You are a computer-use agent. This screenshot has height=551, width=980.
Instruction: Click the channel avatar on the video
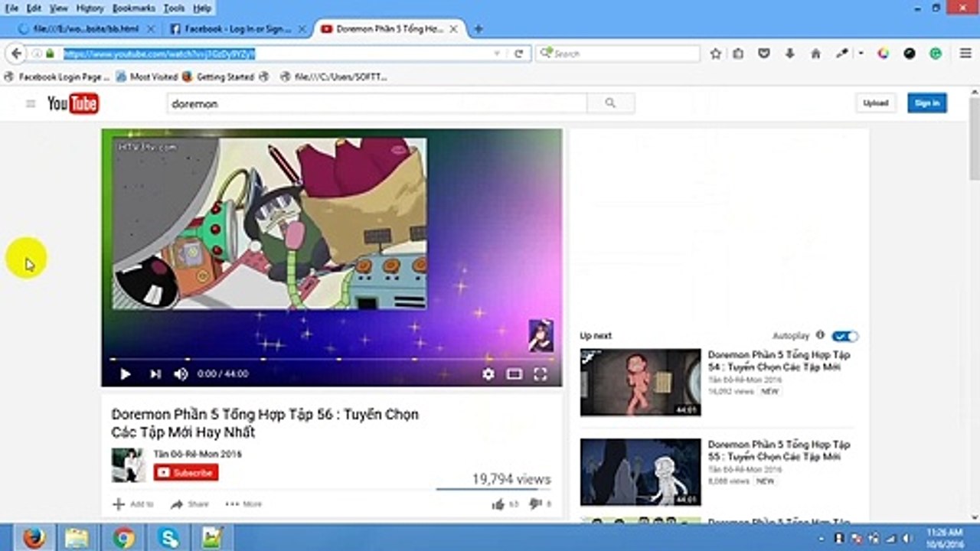tap(128, 465)
